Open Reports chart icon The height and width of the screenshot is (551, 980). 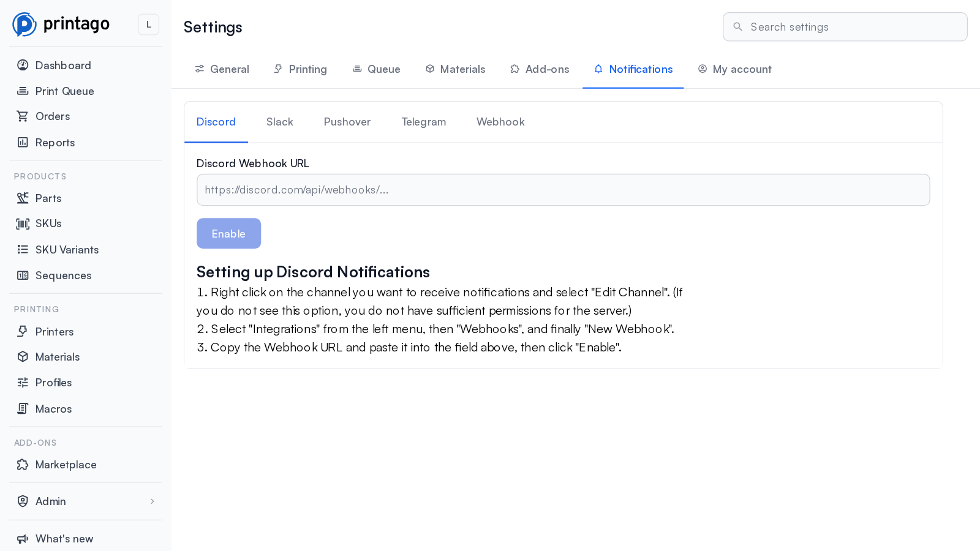23,143
